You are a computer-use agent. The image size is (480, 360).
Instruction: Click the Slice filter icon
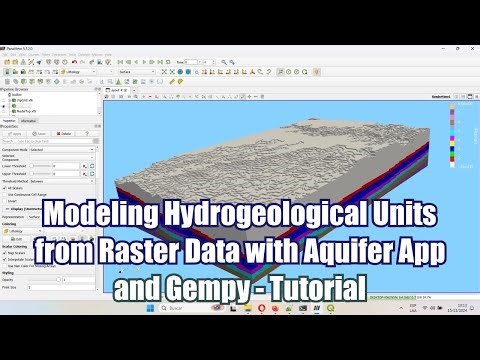32,81
